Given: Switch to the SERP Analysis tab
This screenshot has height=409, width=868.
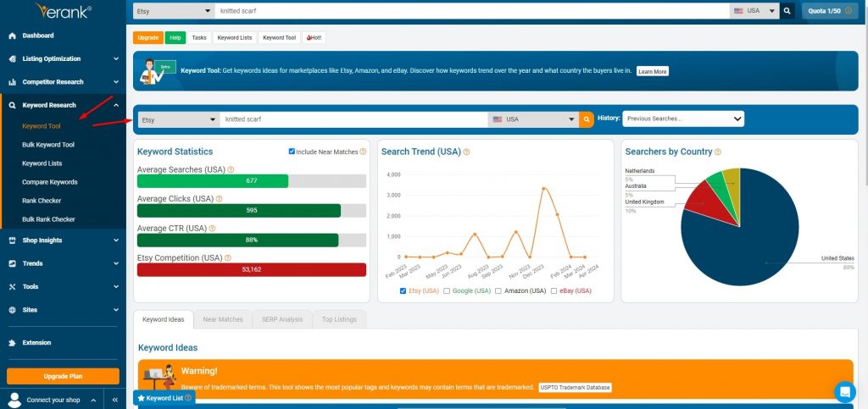Looking at the screenshot, I should point(282,319).
